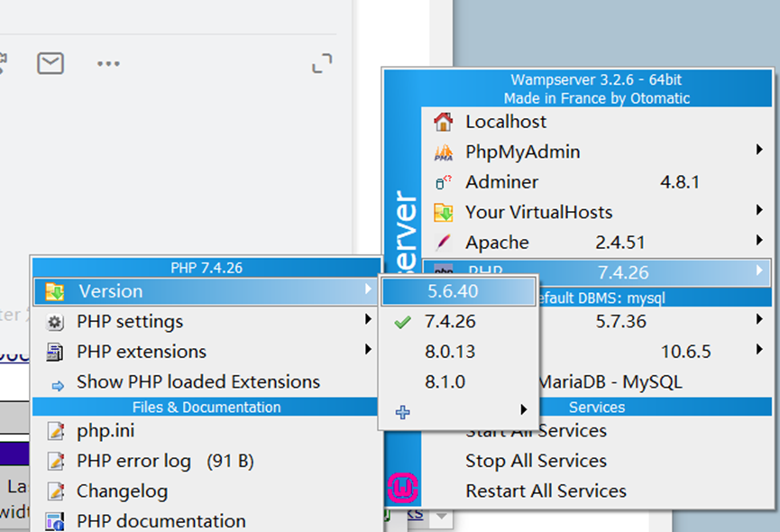Expand the Your VirtualHosts submenu arrow
Screen dimensions: 780x532
click(x=759, y=210)
